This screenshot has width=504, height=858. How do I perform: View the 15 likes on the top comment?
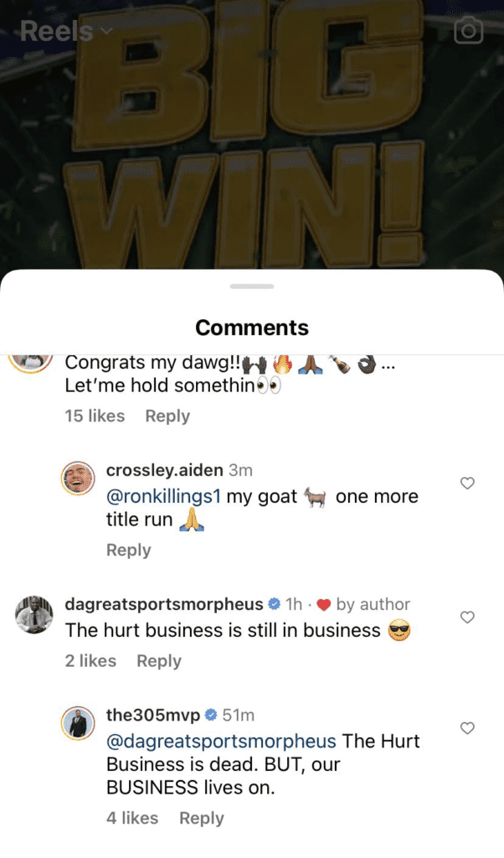94,416
